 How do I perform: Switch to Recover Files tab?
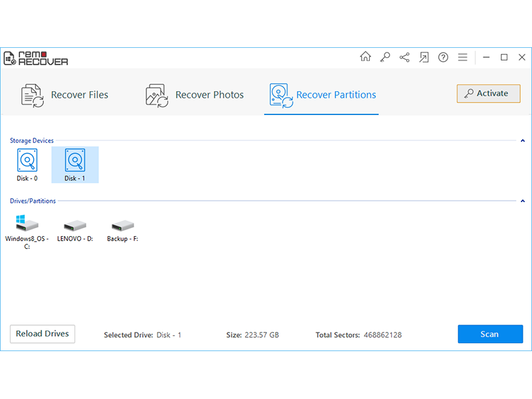(65, 95)
